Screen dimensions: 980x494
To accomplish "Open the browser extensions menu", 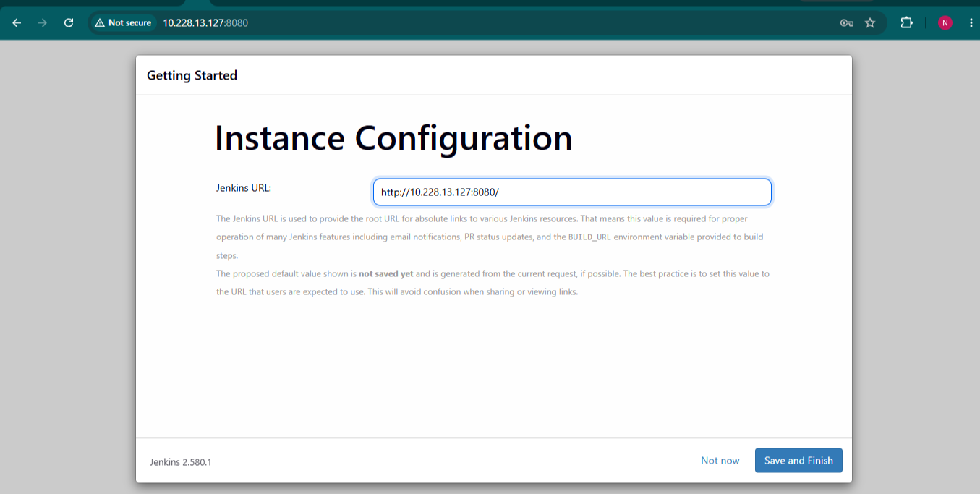I will pyautogui.click(x=906, y=22).
